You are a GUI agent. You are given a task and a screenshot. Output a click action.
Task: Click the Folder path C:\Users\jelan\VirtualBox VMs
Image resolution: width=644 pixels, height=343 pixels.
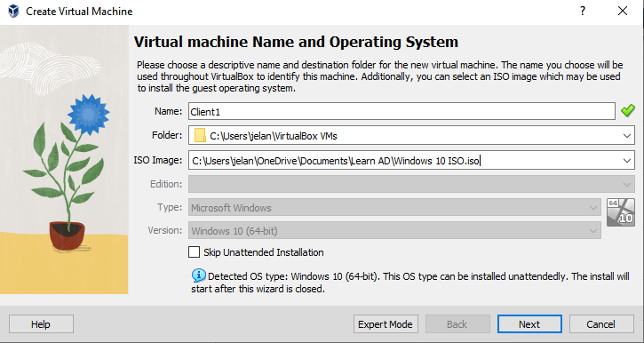[273, 136]
